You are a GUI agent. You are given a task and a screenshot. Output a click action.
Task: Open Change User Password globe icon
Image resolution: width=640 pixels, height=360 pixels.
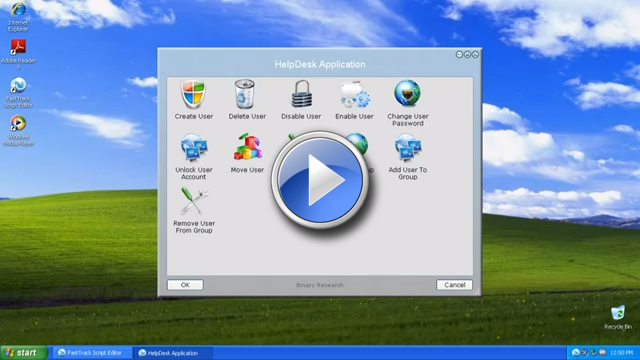[407, 93]
